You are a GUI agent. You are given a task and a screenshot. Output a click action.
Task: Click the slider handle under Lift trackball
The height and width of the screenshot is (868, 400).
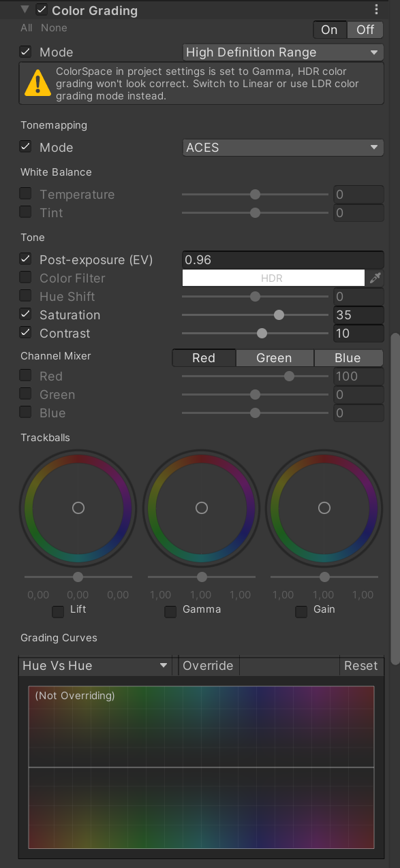[78, 577]
